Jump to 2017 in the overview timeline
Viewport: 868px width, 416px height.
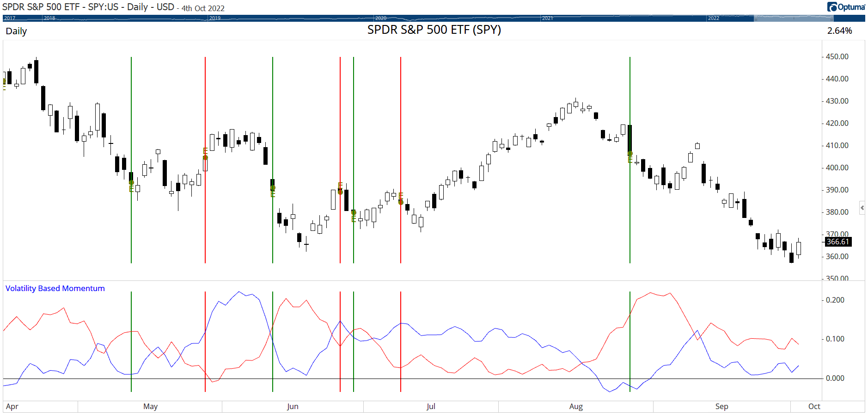click(10, 18)
